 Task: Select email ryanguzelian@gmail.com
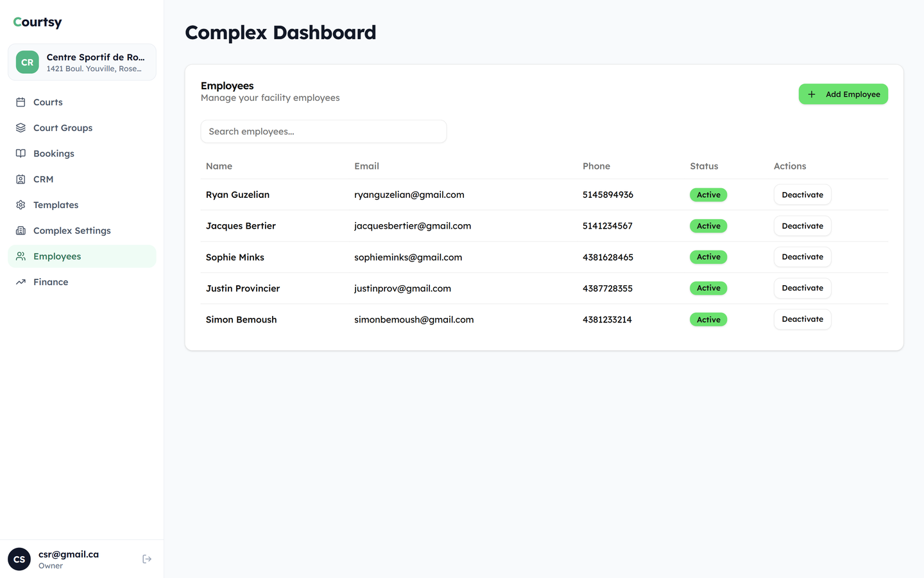pyautogui.click(x=409, y=195)
